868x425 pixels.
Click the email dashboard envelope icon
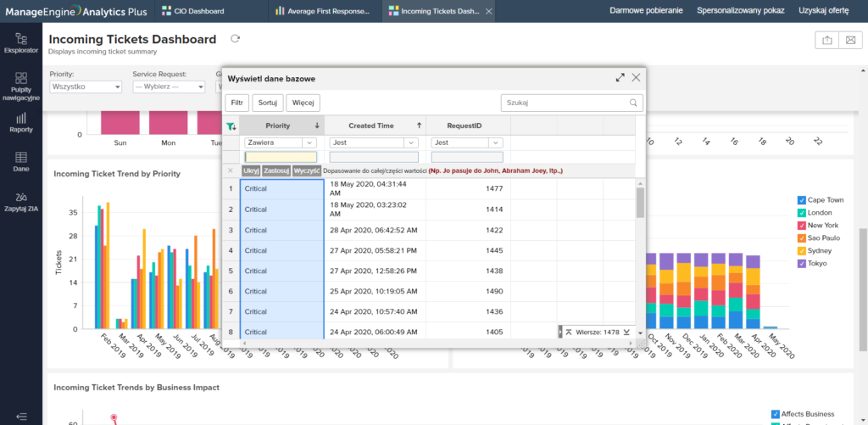tap(849, 40)
